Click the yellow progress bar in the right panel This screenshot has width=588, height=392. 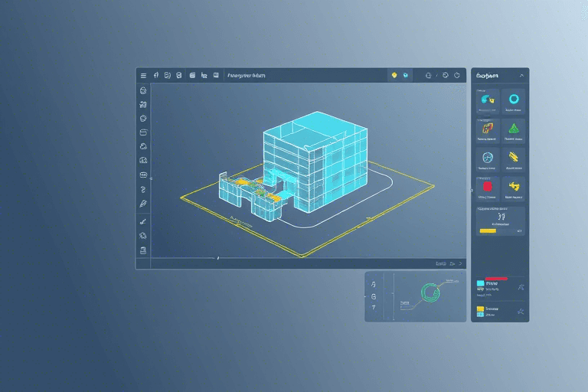pos(488,230)
